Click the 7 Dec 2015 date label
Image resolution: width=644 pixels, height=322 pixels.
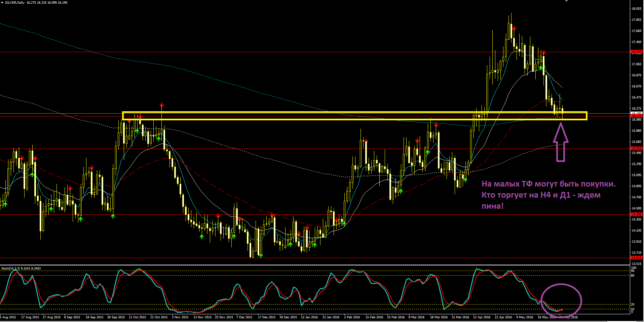point(244,317)
